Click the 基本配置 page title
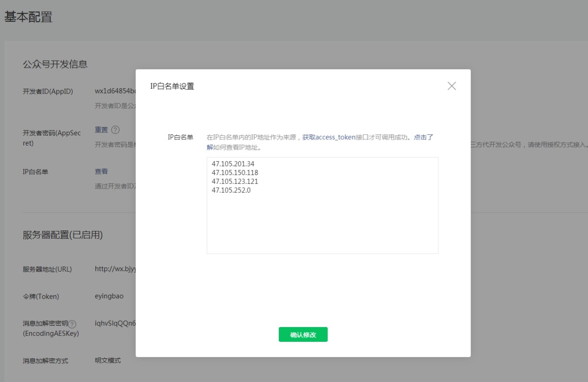Image resolution: width=588 pixels, height=382 pixels. [x=28, y=17]
